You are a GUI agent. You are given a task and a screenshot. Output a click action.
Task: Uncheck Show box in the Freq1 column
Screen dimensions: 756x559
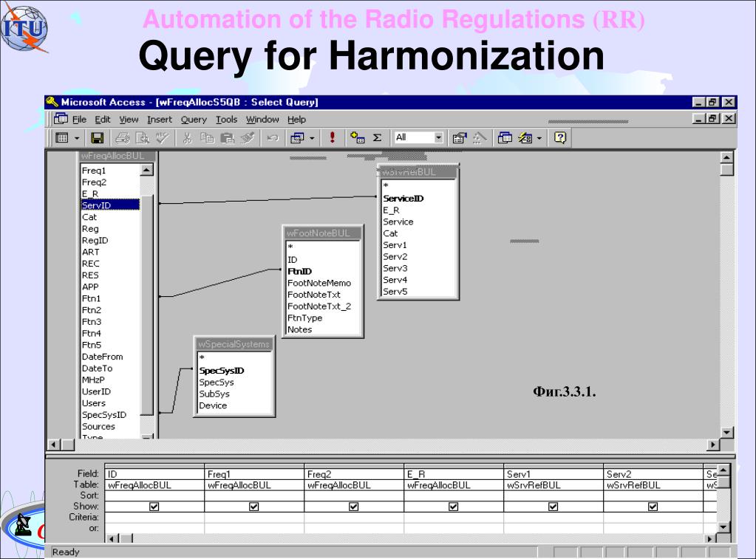pyautogui.click(x=254, y=507)
